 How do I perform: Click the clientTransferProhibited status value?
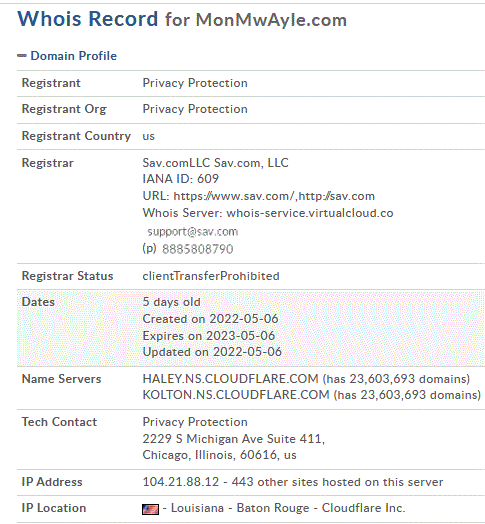click(x=211, y=276)
